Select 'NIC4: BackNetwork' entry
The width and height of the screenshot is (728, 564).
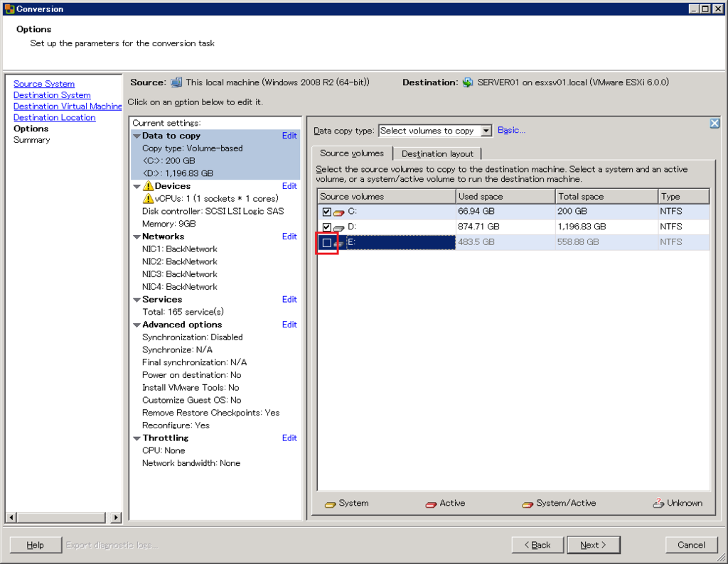180,287
